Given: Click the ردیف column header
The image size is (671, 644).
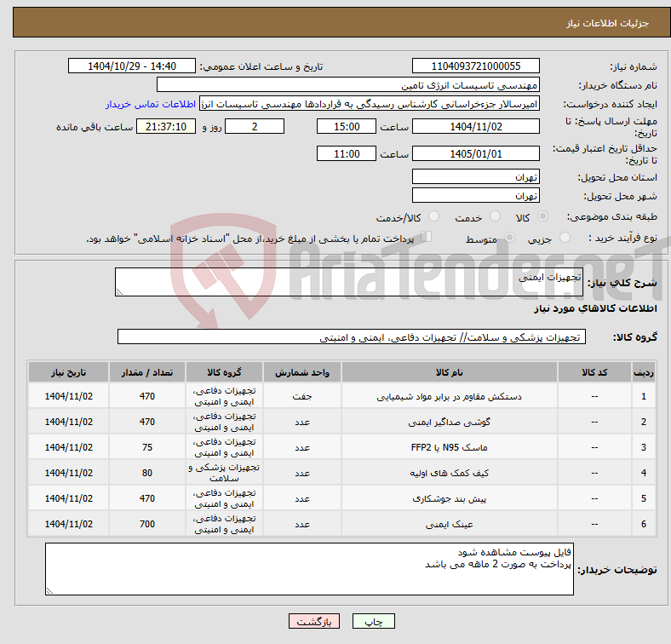Looking at the screenshot, I should click(643, 372).
